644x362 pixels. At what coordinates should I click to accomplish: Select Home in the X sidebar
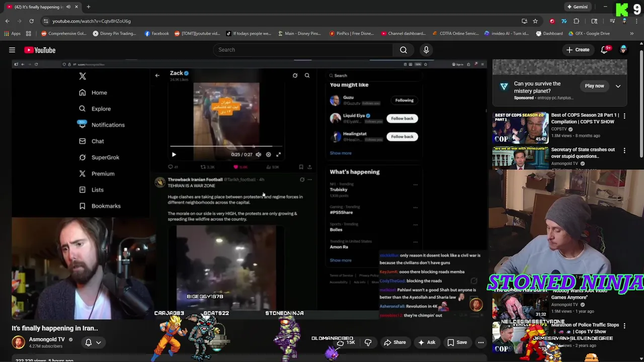93,93
